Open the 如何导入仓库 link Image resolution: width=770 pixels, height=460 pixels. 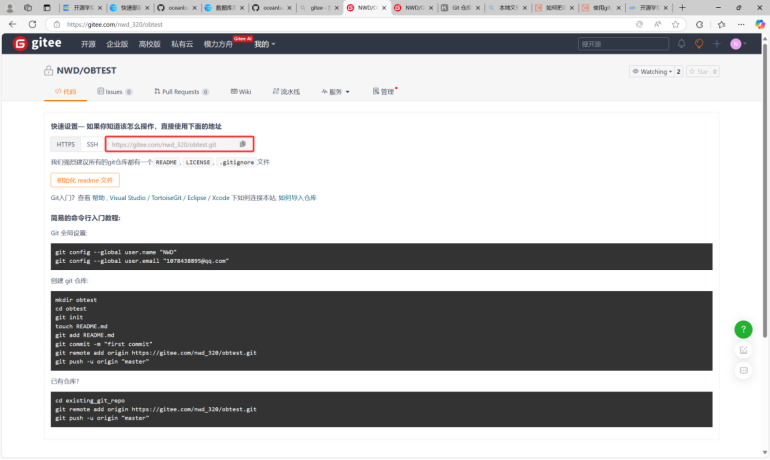point(297,197)
